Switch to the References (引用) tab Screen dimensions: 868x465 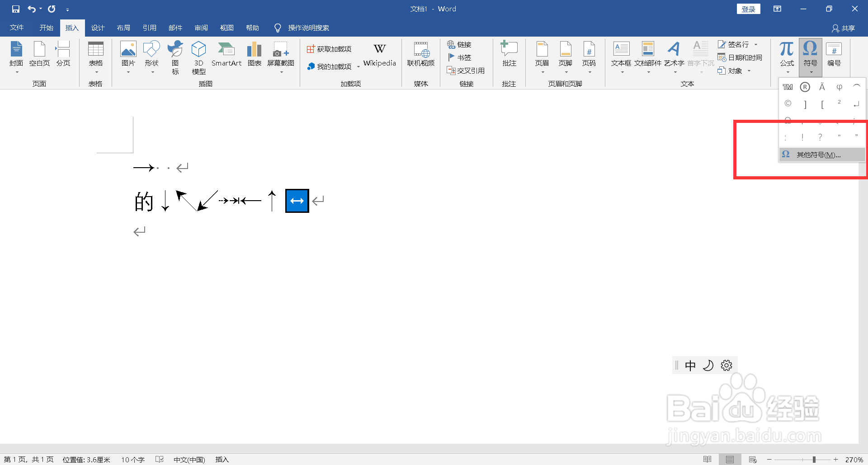pos(149,28)
